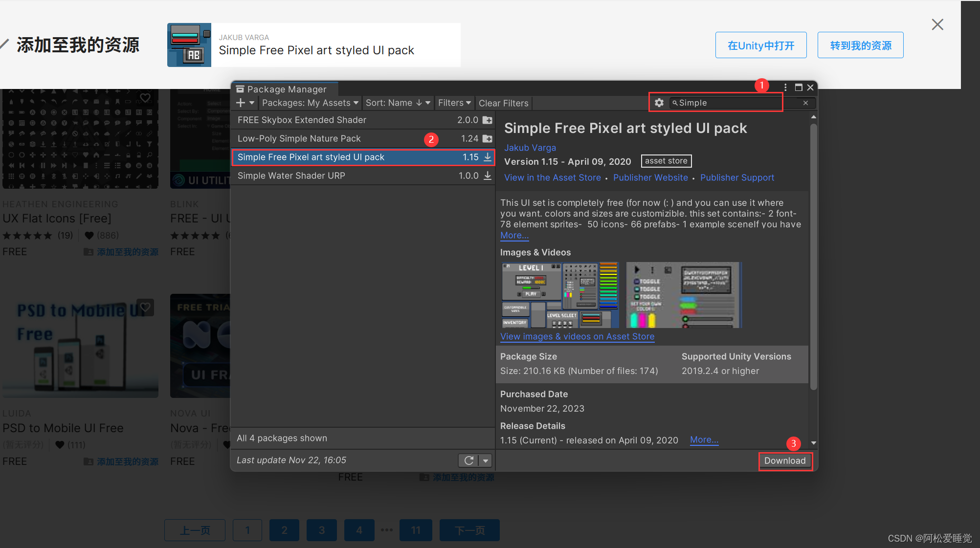The height and width of the screenshot is (548, 980).
Task: Click the details panel vertical scrollbar
Action: 814,257
